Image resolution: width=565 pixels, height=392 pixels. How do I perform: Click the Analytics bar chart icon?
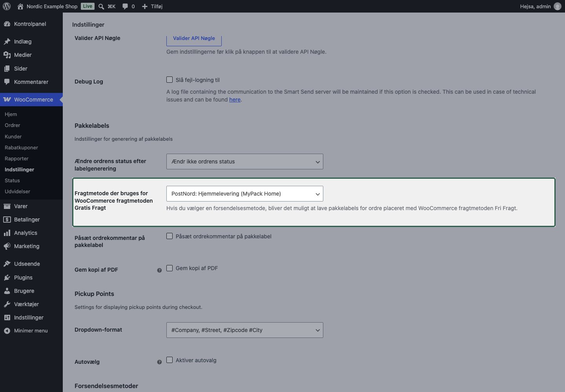(7, 233)
